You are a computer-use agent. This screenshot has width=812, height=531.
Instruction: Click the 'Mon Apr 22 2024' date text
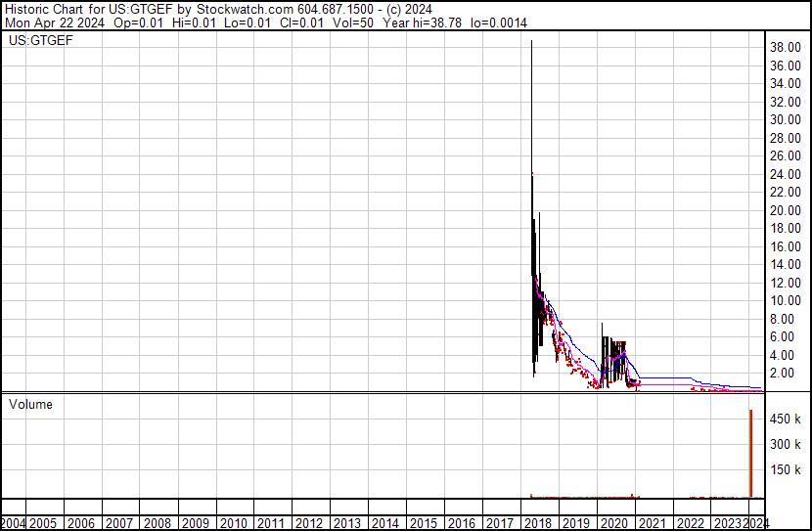coord(55,22)
